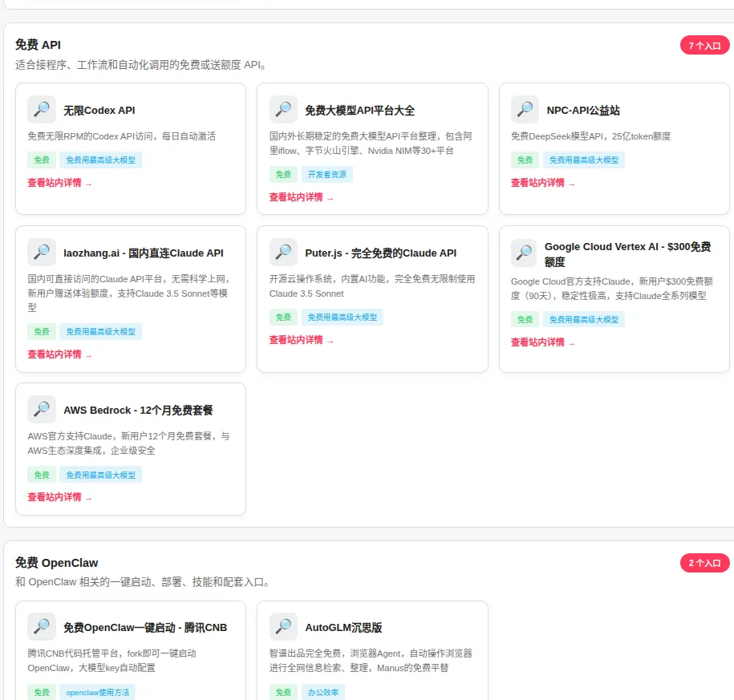Click the 免费 tag on 无限Codex API card
Viewport: 734px width, 700px height.
[x=42, y=160]
